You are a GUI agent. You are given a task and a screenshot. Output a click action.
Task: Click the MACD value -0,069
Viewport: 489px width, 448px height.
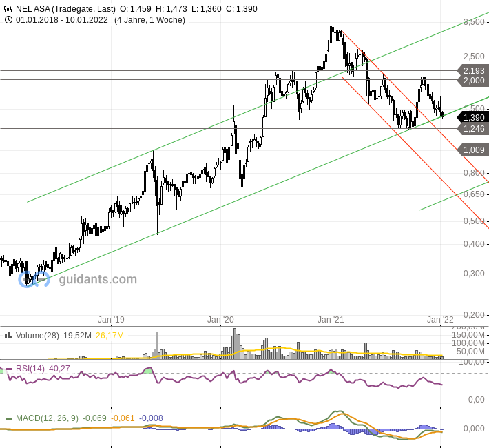(x=94, y=418)
